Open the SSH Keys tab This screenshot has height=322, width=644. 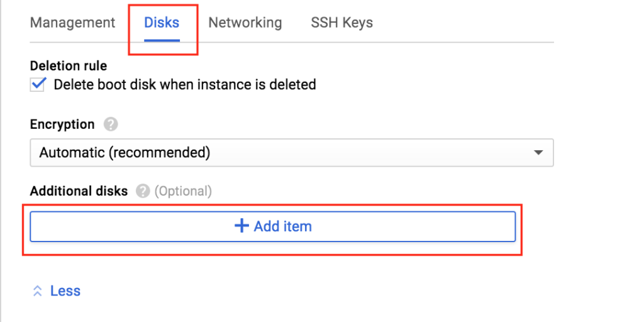pos(341,23)
